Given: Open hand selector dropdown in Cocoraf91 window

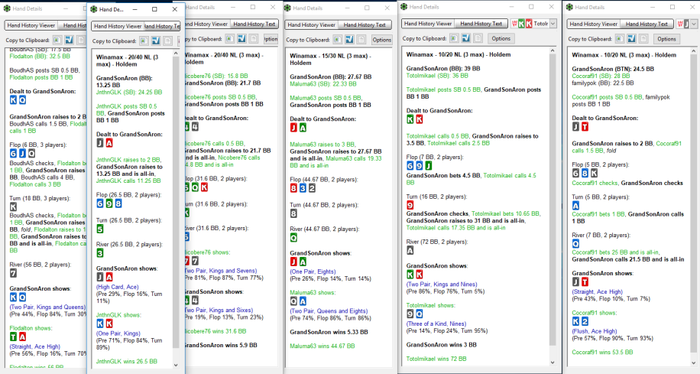Looking at the screenshot, I should coord(695,24).
